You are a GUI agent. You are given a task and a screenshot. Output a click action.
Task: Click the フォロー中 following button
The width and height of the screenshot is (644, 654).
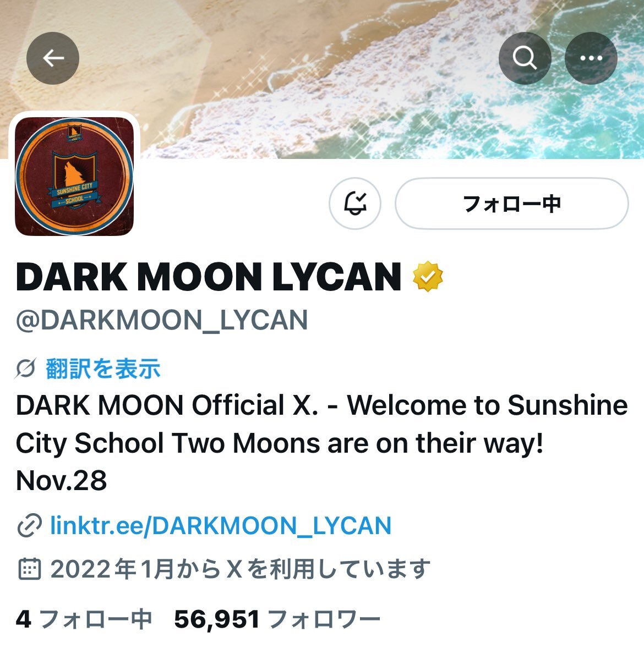pos(512,204)
